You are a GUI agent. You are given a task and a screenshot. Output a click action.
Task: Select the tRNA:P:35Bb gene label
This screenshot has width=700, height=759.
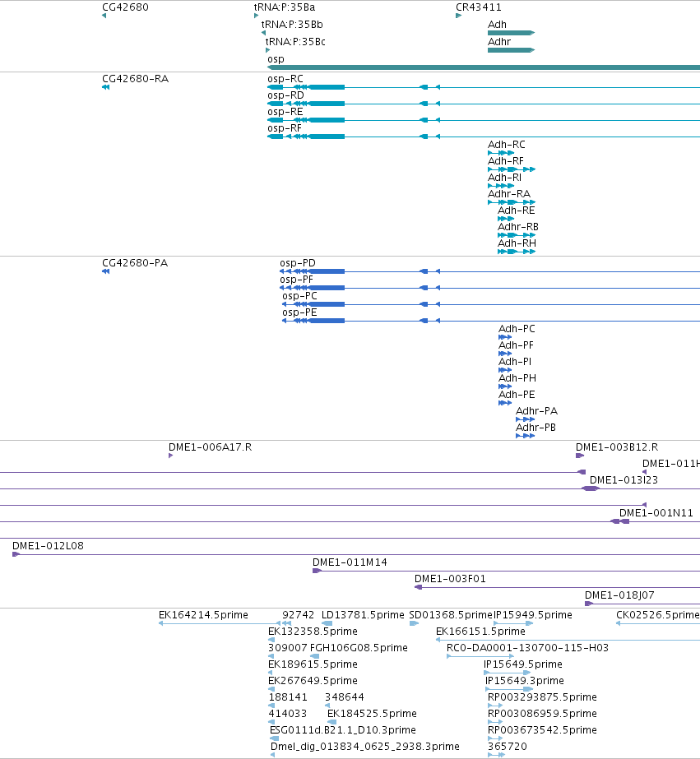pyautogui.click(x=292, y=24)
